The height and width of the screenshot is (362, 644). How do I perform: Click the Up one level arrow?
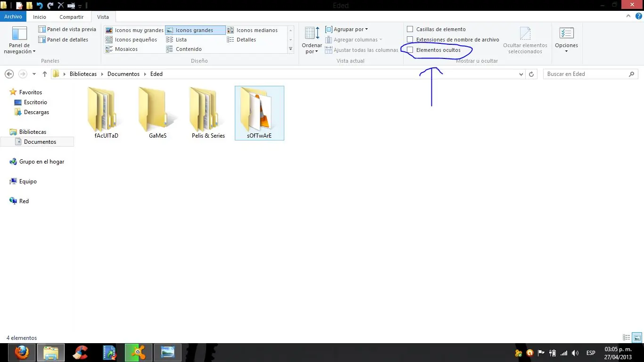[x=45, y=74]
